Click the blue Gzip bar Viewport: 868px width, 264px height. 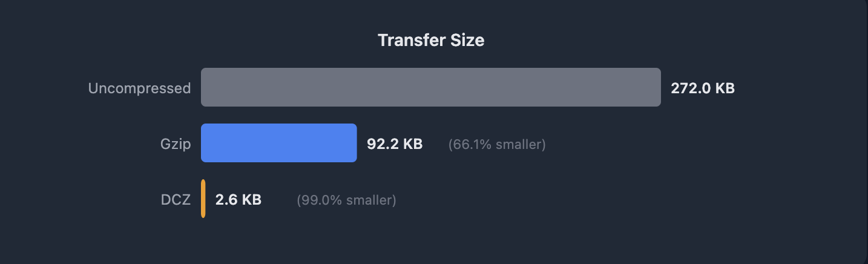[x=278, y=143]
